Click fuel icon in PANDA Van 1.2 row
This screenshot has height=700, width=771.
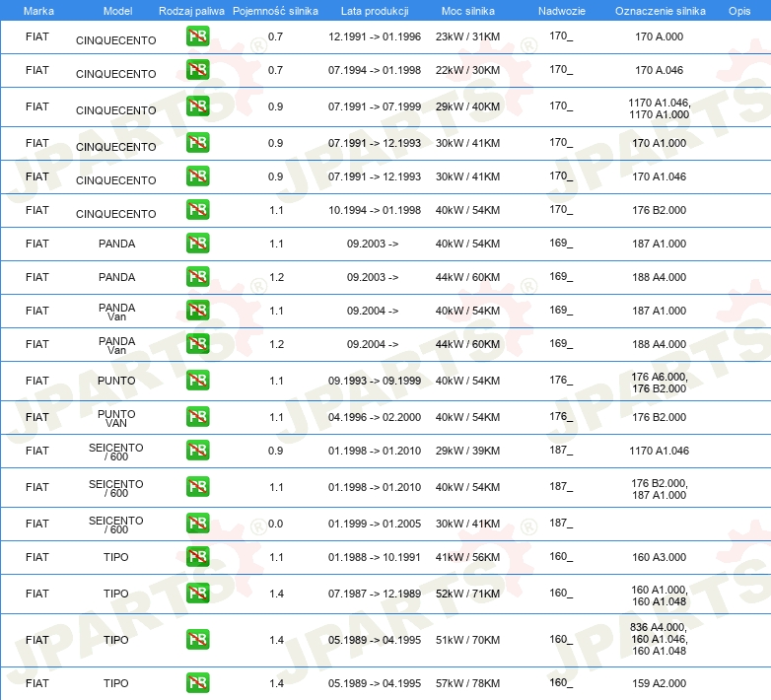tap(197, 344)
